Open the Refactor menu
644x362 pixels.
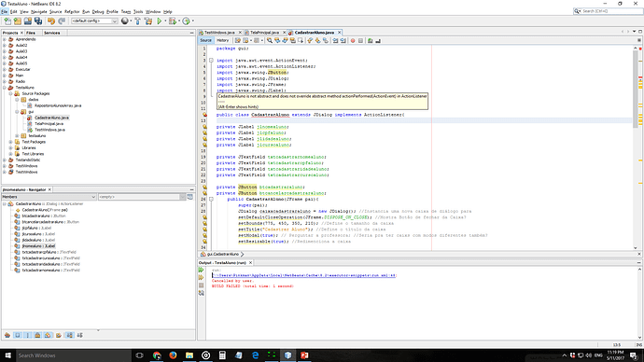click(x=72, y=12)
